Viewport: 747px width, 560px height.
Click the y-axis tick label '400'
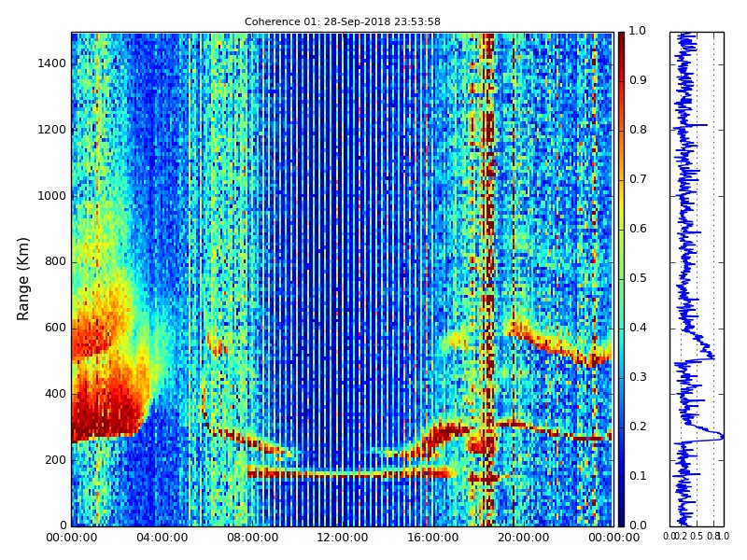56,394
